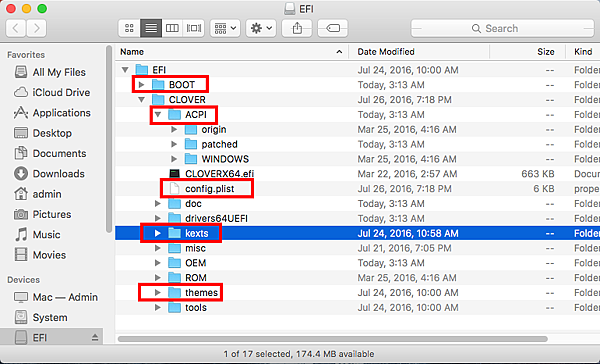Sort by Kind column header

click(x=583, y=52)
